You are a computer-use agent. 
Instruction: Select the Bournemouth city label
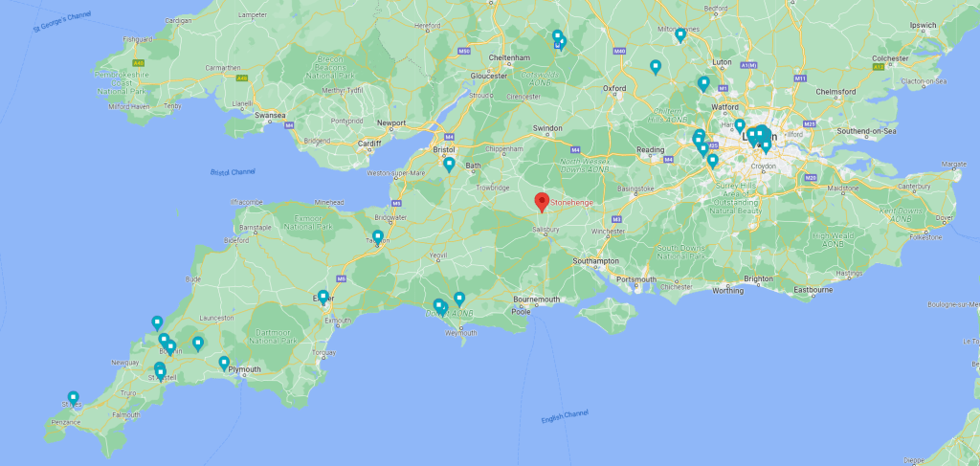coord(536,300)
